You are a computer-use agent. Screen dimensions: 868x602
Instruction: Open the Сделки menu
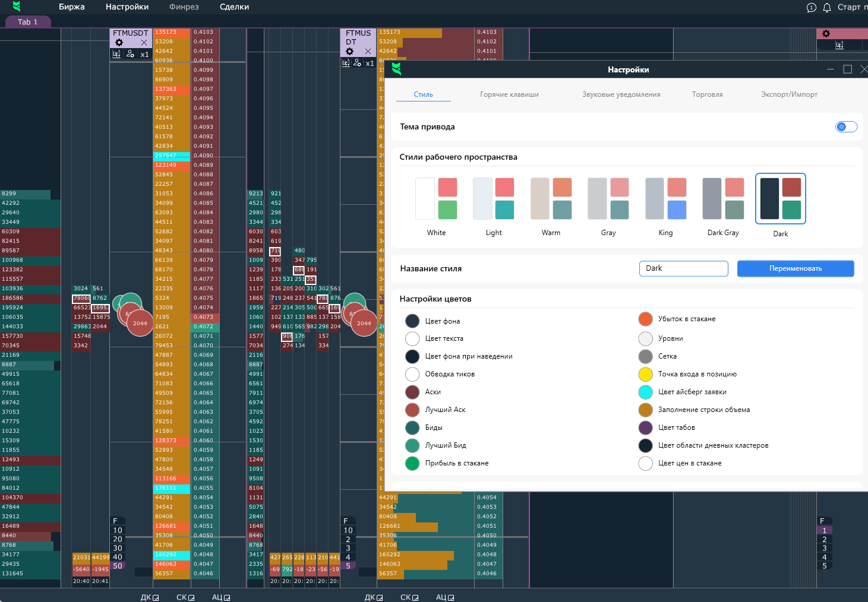coord(235,7)
